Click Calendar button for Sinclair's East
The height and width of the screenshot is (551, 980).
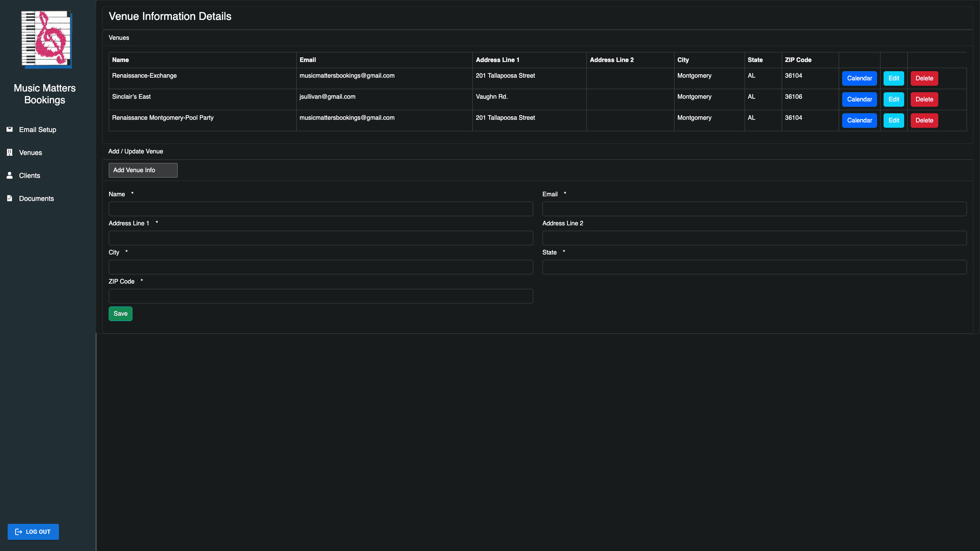click(859, 99)
